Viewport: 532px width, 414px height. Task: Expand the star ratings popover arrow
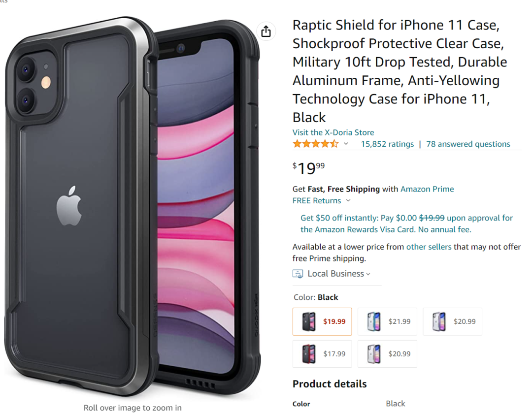click(x=346, y=144)
